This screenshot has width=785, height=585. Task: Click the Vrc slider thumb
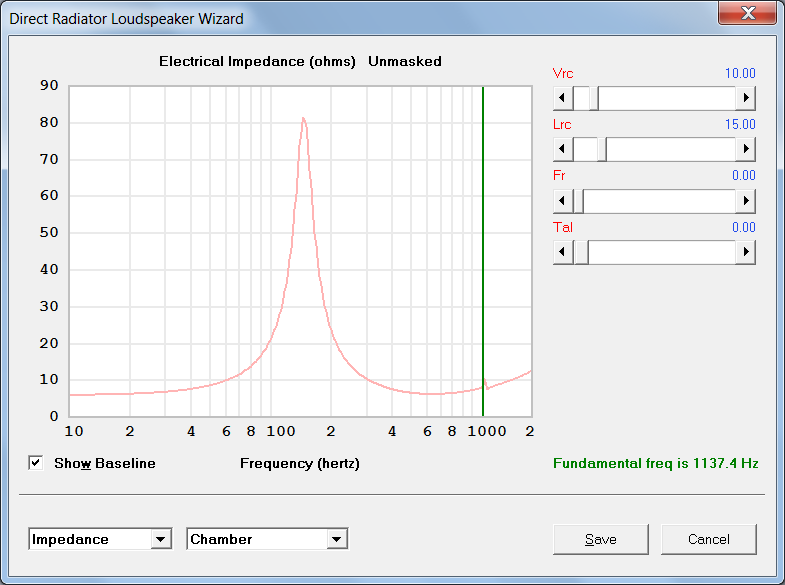(594, 98)
